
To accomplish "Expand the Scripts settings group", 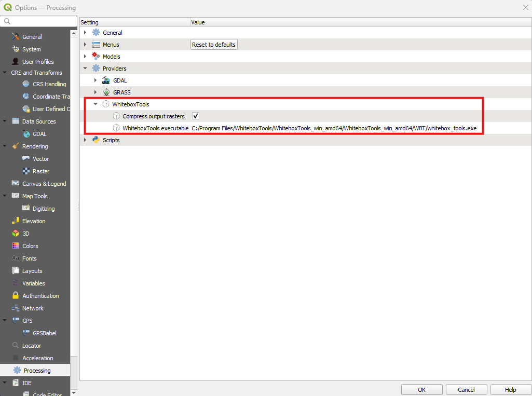I will coord(85,140).
